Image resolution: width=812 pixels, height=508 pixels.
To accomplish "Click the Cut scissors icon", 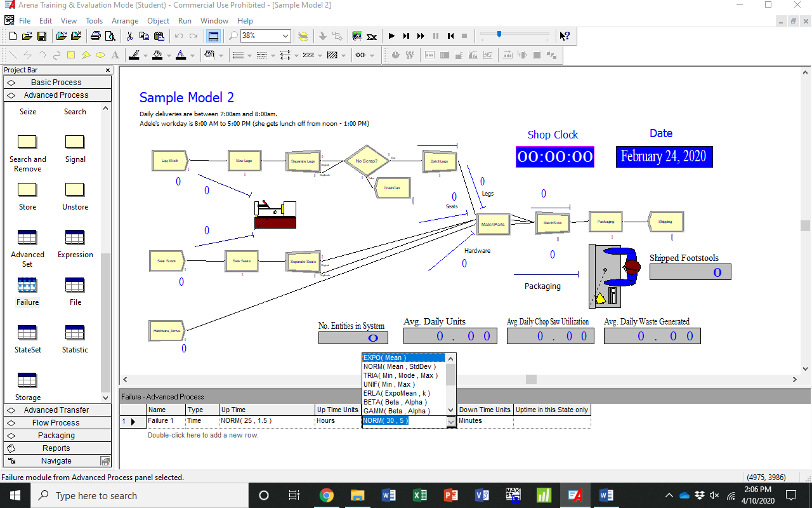I will tap(129, 36).
